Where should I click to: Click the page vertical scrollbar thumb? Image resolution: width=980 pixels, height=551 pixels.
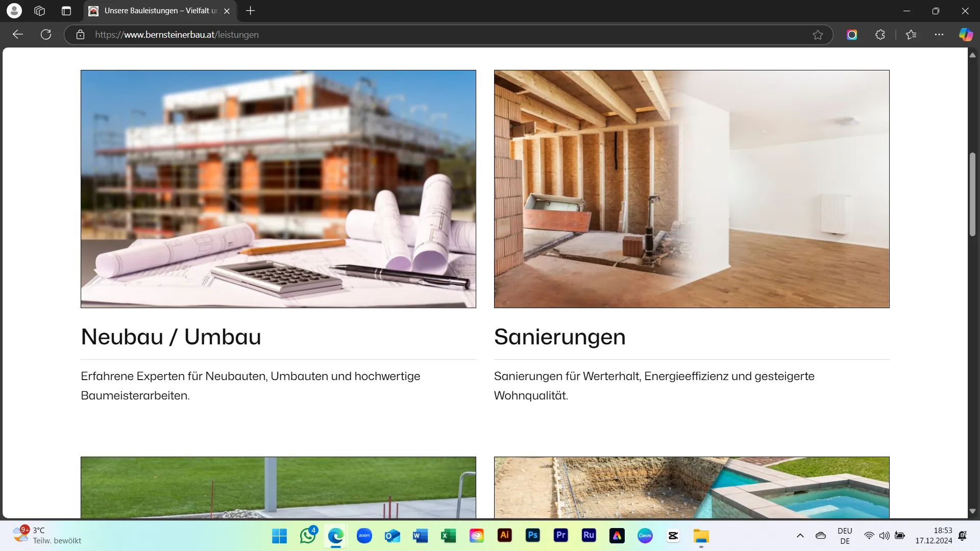coord(972,194)
